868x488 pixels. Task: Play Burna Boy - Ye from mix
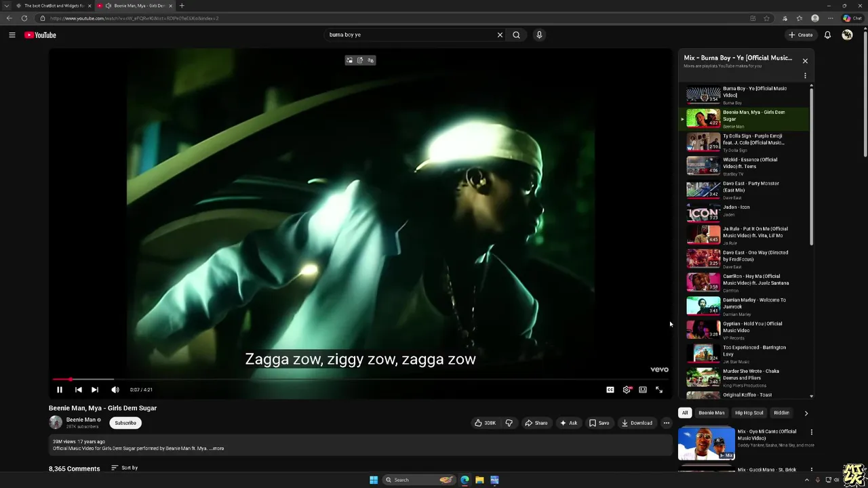pyautogui.click(x=744, y=95)
